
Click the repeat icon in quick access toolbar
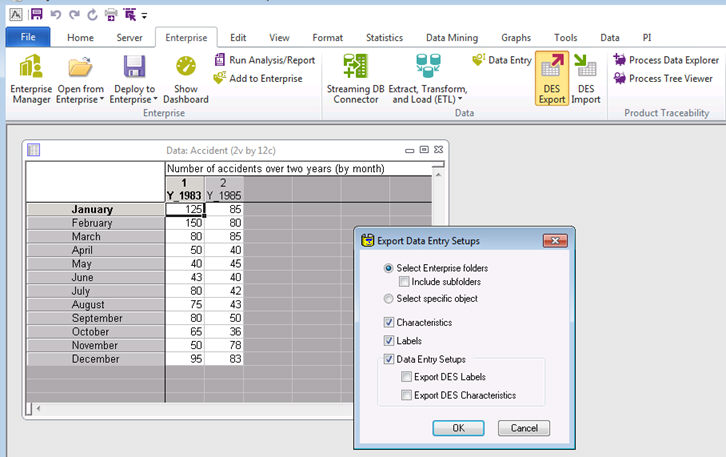(x=92, y=15)
